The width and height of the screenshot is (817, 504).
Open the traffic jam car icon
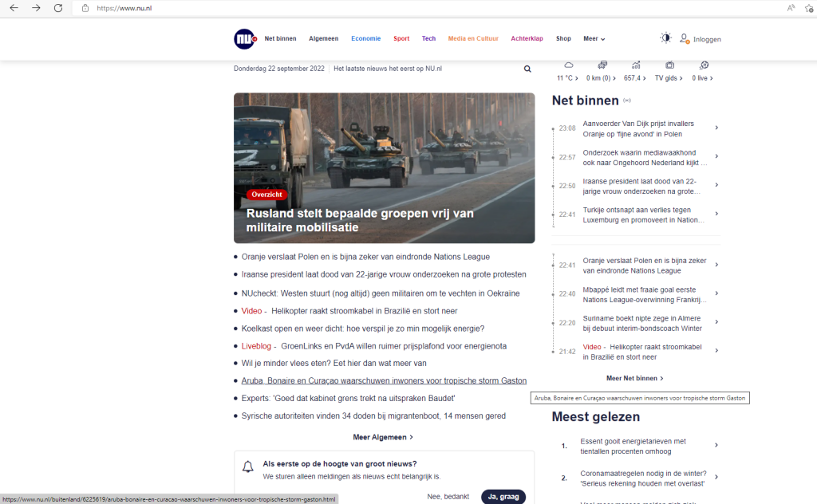pyautogui.click(x=602, y=65)
